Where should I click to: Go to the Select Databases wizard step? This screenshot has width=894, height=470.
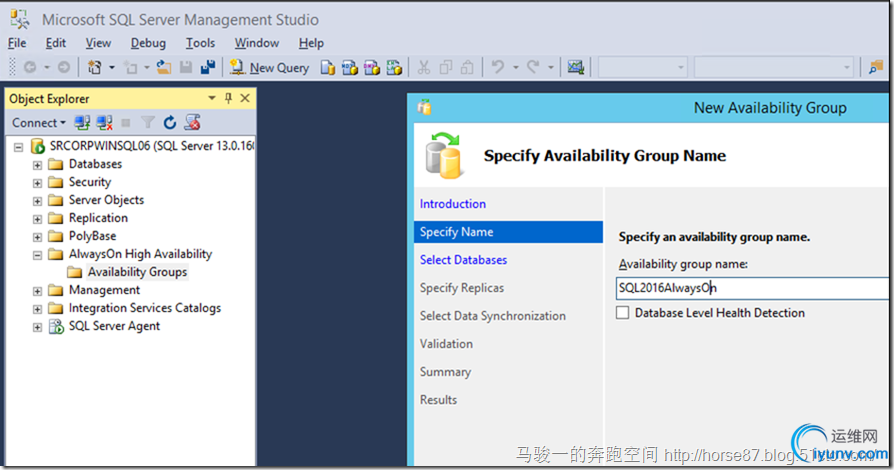[x=463, y=260]
